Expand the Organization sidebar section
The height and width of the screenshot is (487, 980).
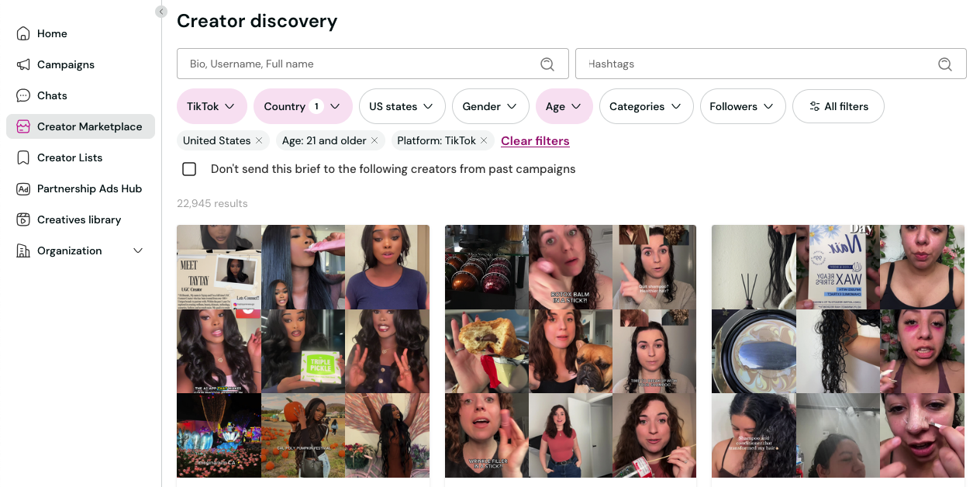pos(138,250)
